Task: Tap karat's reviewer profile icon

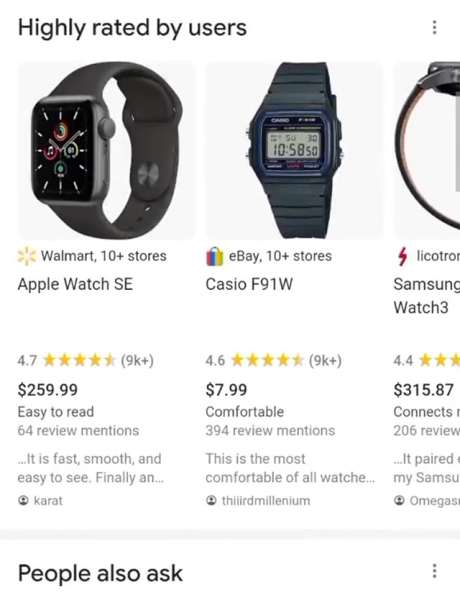Action: pos(23,500)
